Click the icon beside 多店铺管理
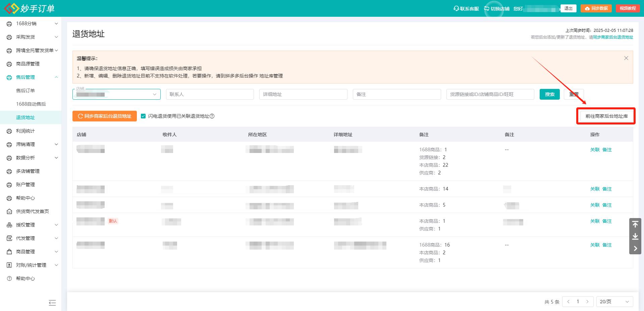The image size is (644, 311). click(x=9, y=171)
